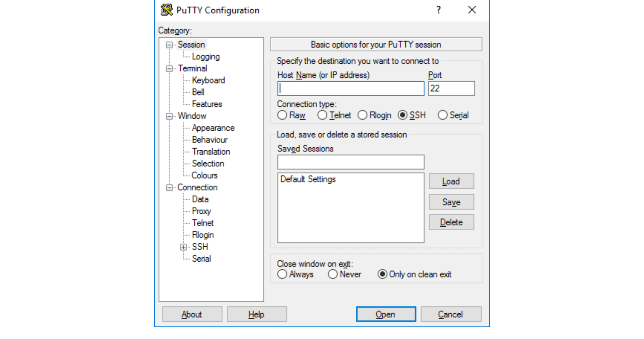Set close window on exit to Never

[x=332, y=274]
